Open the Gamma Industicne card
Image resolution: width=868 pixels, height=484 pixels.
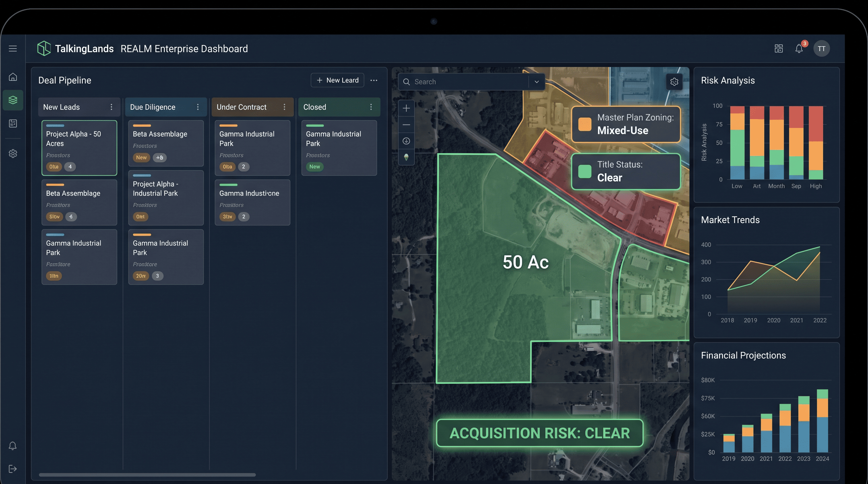252,202
